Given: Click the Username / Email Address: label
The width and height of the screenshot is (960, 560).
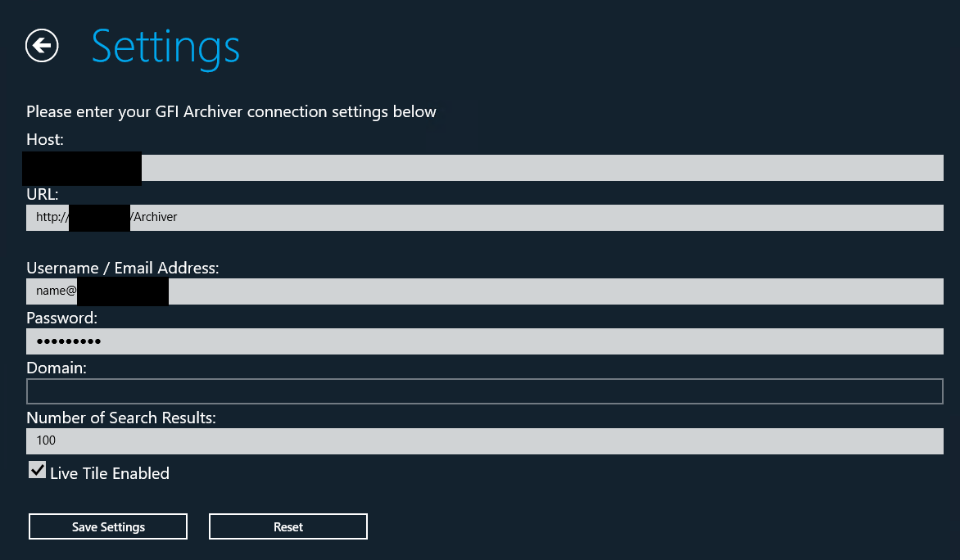Looking at the screenshot, I should 122,268.
